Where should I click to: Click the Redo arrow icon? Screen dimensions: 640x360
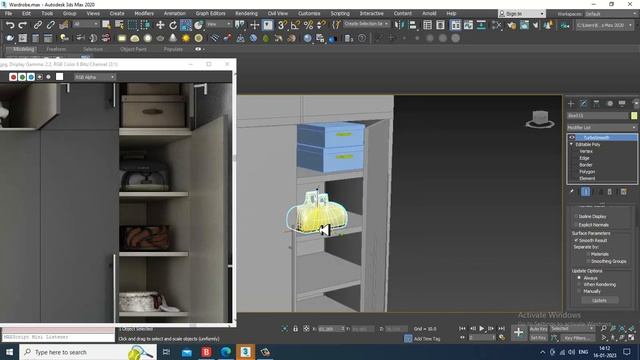coord(22,25)
